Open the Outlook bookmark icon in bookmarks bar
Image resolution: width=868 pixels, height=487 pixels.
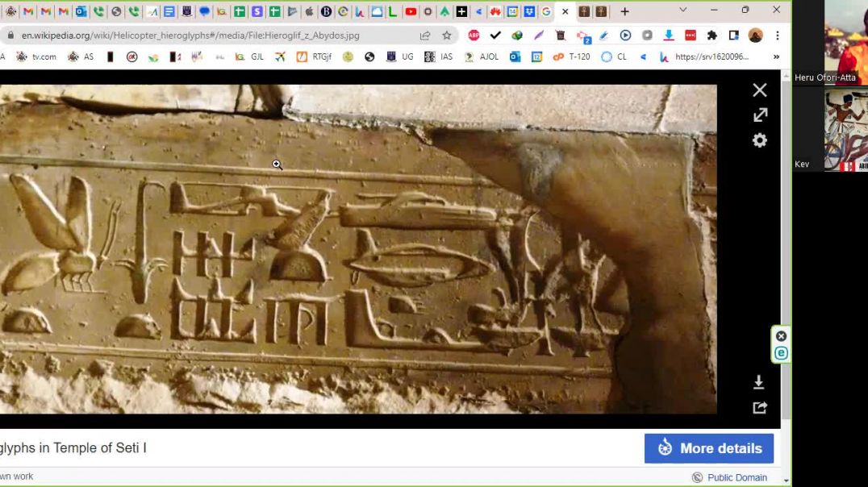pyautogui.click(x=515, y=56)
